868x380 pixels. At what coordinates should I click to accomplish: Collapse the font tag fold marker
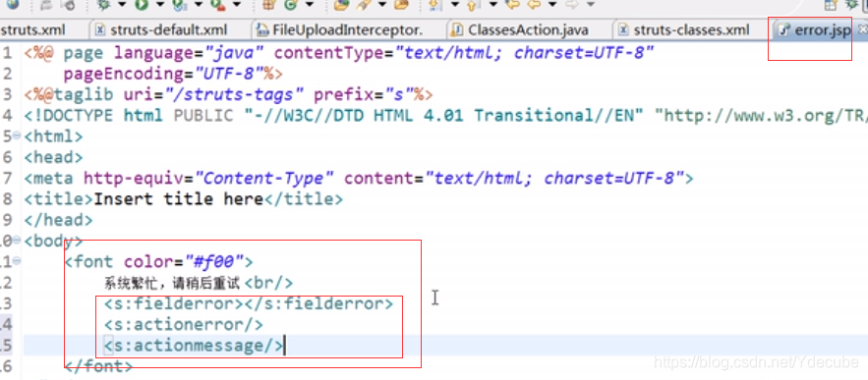[17, 261]
